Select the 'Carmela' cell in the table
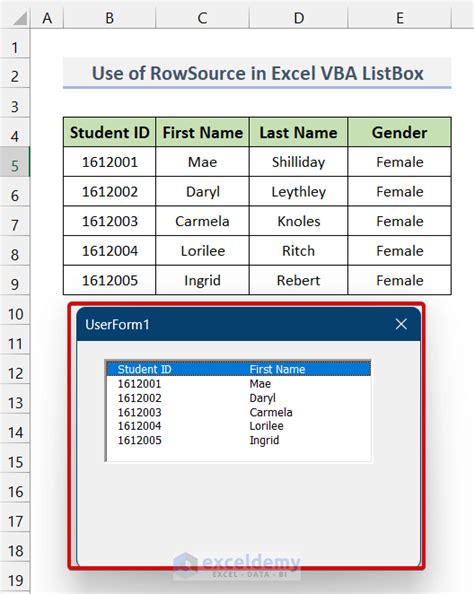 pyautogui.click(x=202, y=221)
